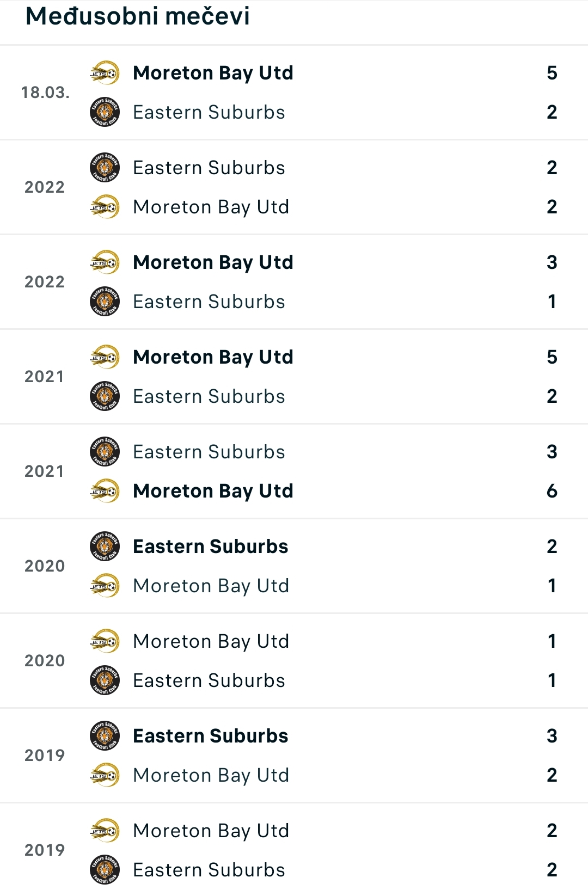Open the 18.03. match Moreton Bay Utd 5-2
This screenshot has height=896, width=588.
294,93
